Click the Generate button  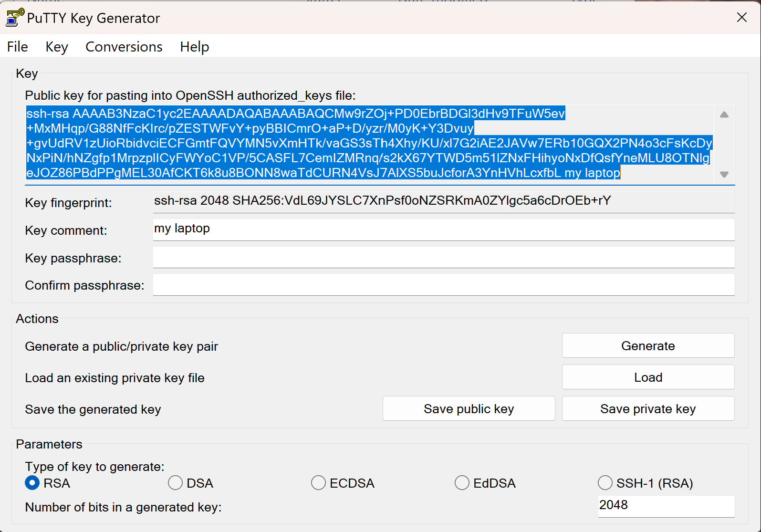click(x=648, y=345)
